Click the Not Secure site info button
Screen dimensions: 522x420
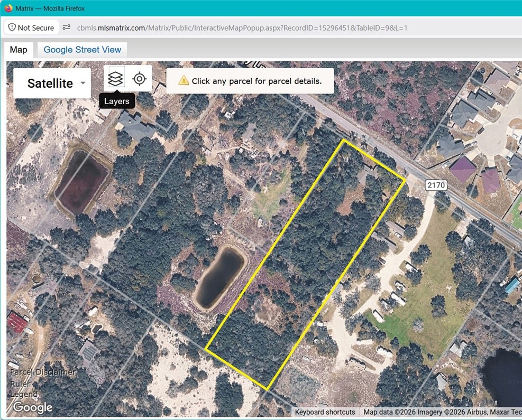(x=31, y=27)
